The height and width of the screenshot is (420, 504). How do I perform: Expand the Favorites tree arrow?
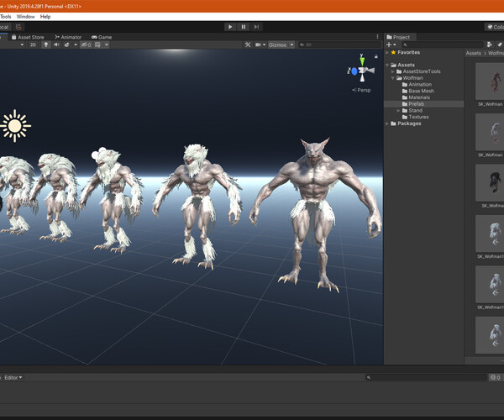click(x=387, y=52)
